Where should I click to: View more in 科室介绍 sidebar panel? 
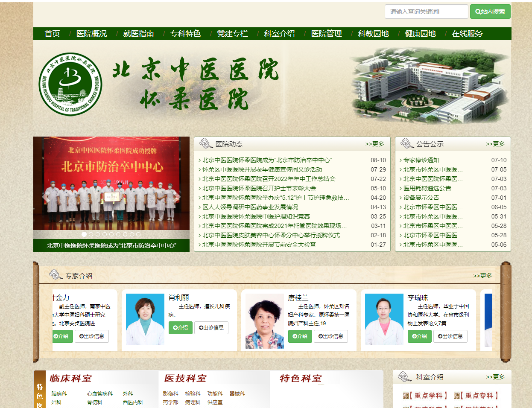(495, 377)
